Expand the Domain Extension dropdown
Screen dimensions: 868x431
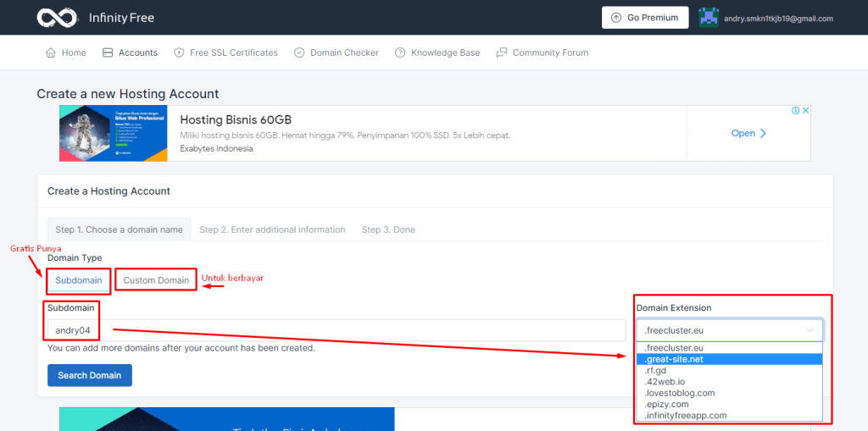pos(729,330)
